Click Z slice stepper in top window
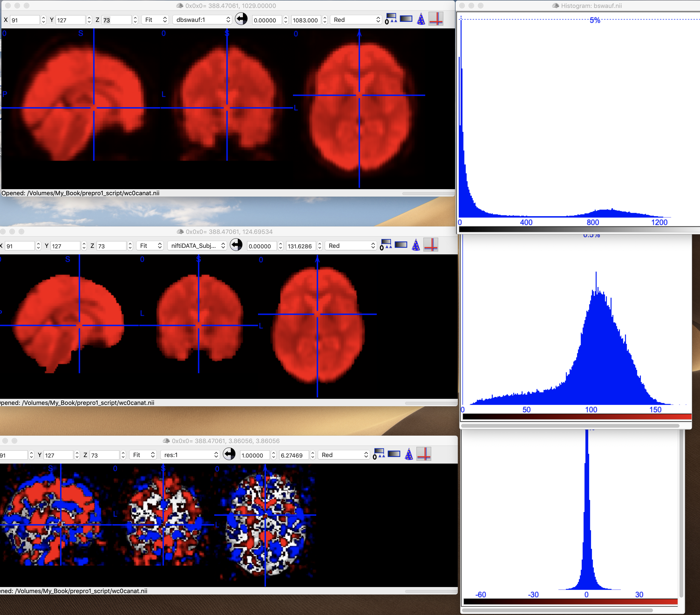The height and width of the screenshot is (615, 700). tap(135, 20)
